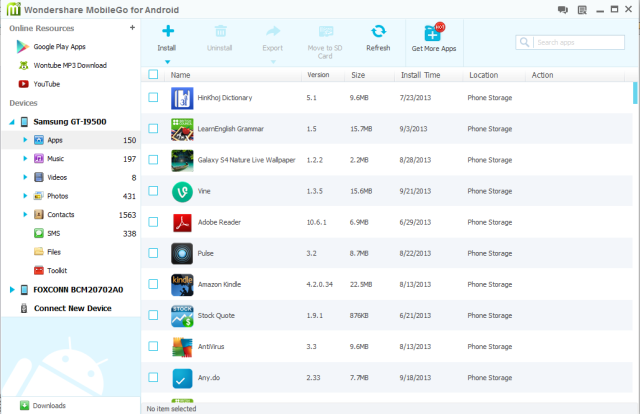Click the Toolkit toolbox icon
This screenshot has height=414, width=640.
coord(39,270)
